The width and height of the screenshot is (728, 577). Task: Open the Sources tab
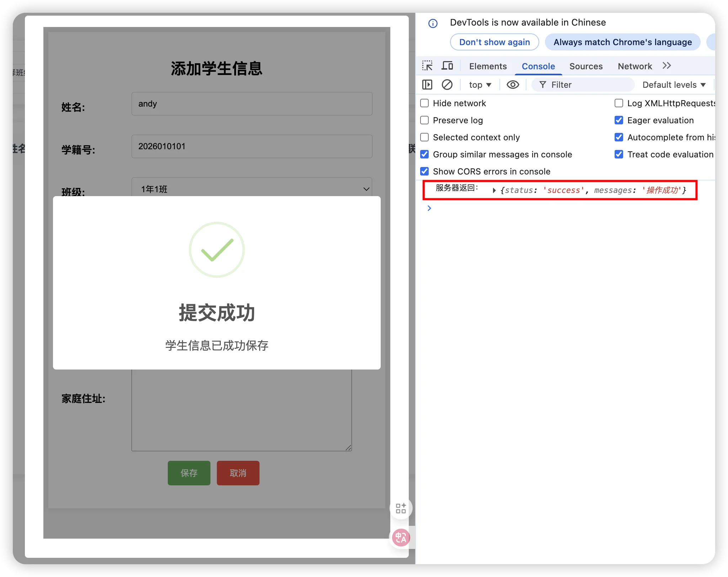586,66
